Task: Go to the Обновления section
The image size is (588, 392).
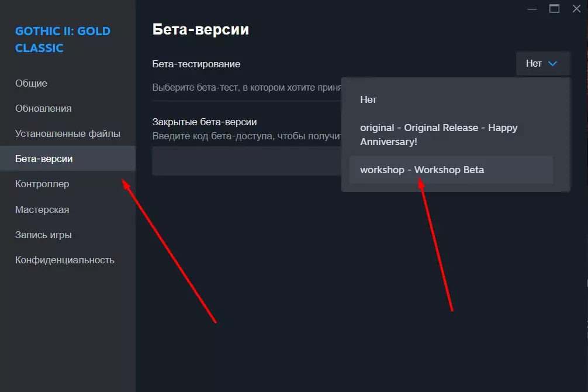Action: 43,108
